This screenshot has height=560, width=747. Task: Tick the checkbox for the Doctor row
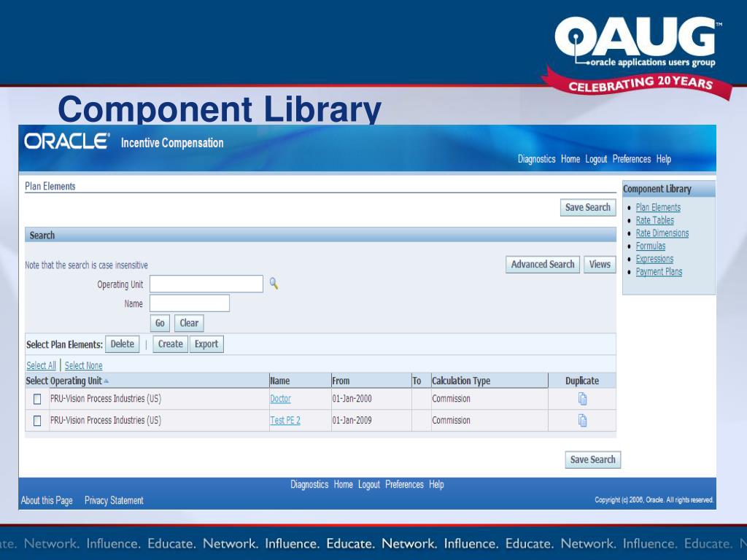coord(37,399)
